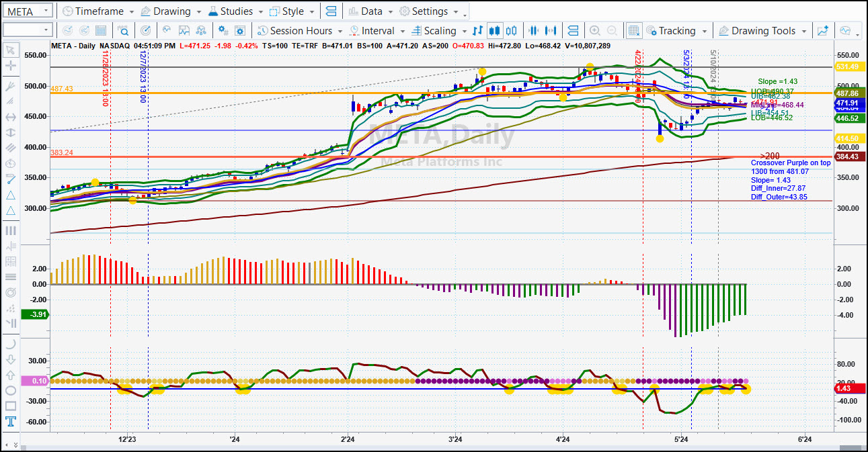The width and height of the screenshot is (868, 452).
Task: Click the zoom in magnifier icon
Action: (595, 30)
